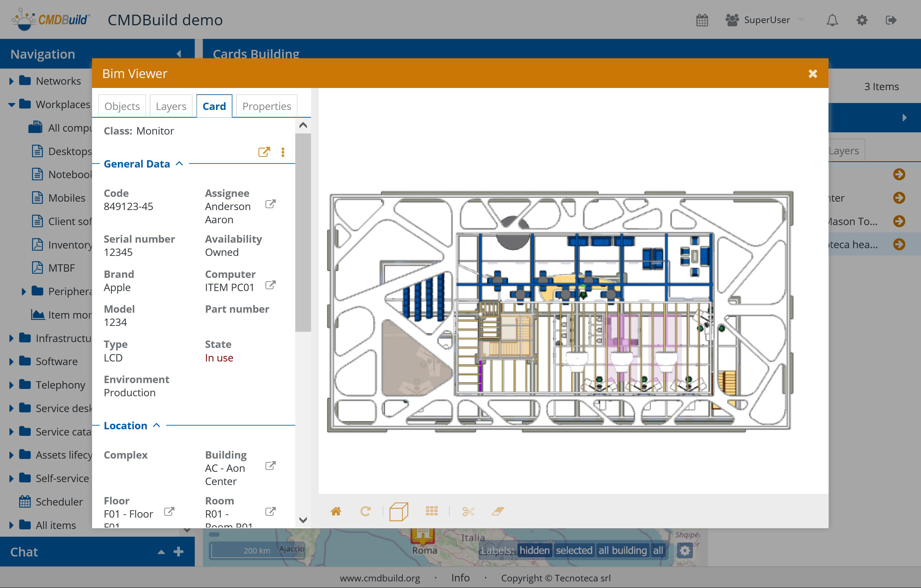This screenshot has height=588, width=921.
Task: Click the grid icon in BIM toolbar
Action: [431, 511]
